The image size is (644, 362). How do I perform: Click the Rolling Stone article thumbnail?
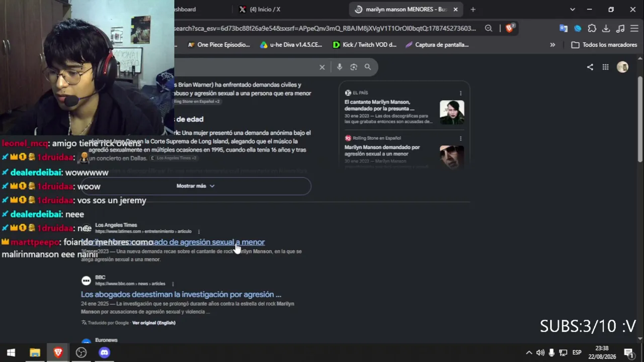[452, 157]
